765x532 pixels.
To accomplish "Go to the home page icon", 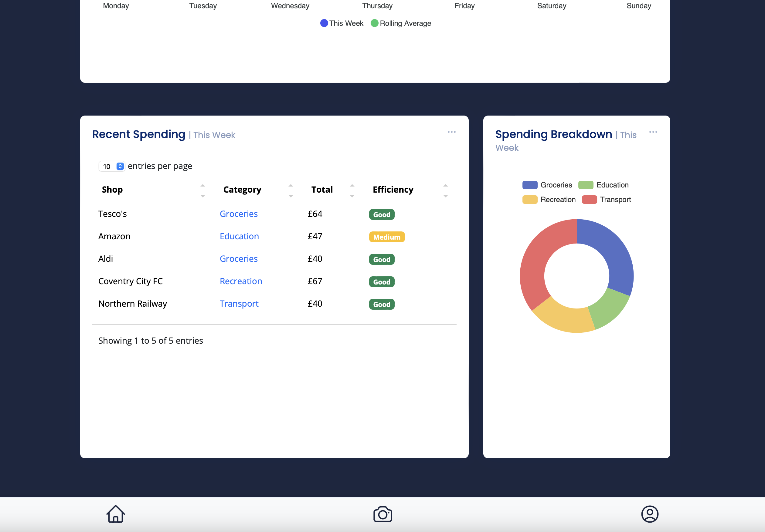I will point(115,514).
